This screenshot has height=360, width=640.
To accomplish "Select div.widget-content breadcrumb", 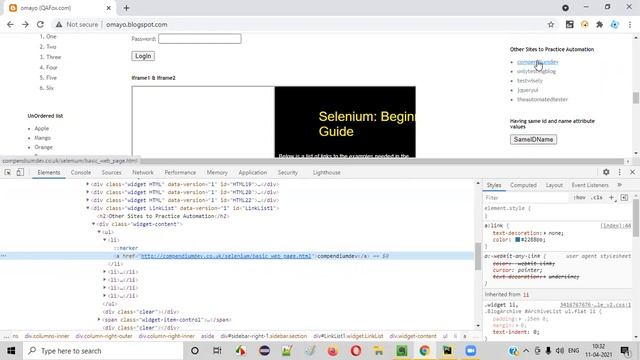I will point(413,336).
